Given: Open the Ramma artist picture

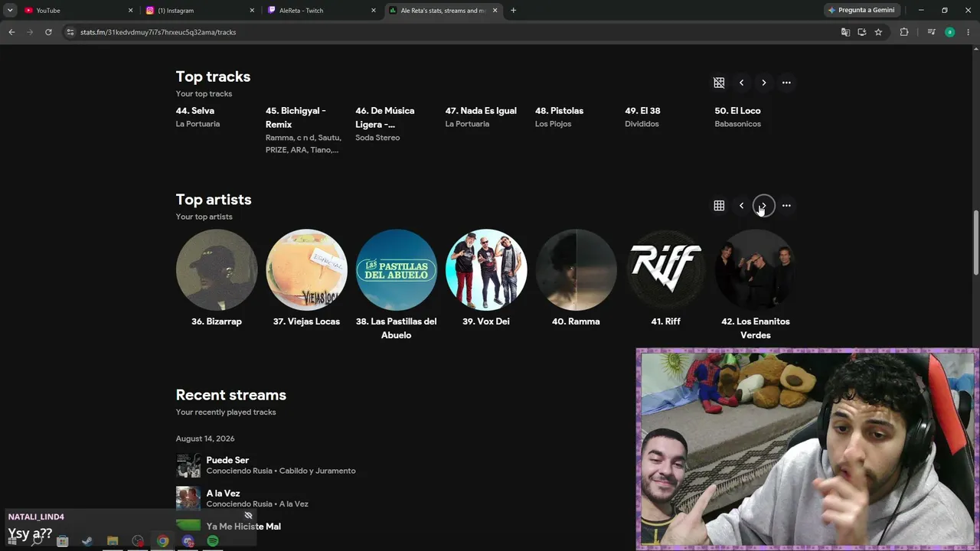Looking at the screenshot, I should point(576,270).
